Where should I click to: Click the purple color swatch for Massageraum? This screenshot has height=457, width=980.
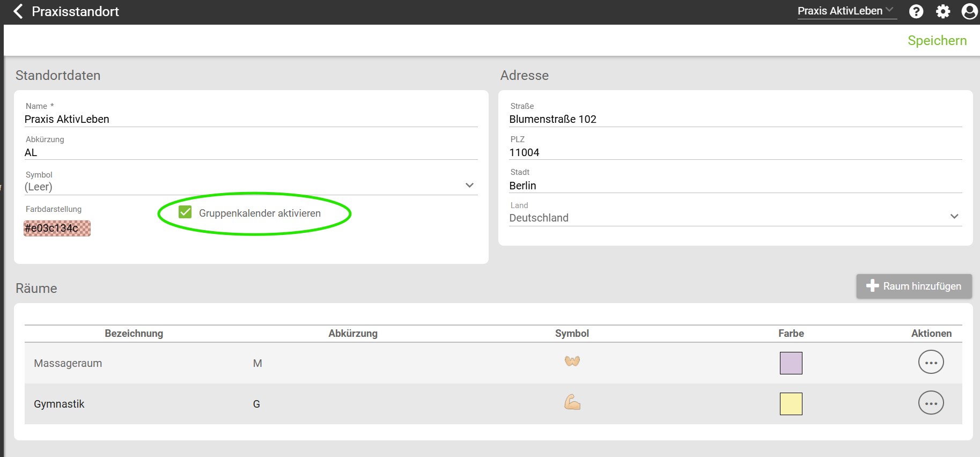tap(791, 363)
